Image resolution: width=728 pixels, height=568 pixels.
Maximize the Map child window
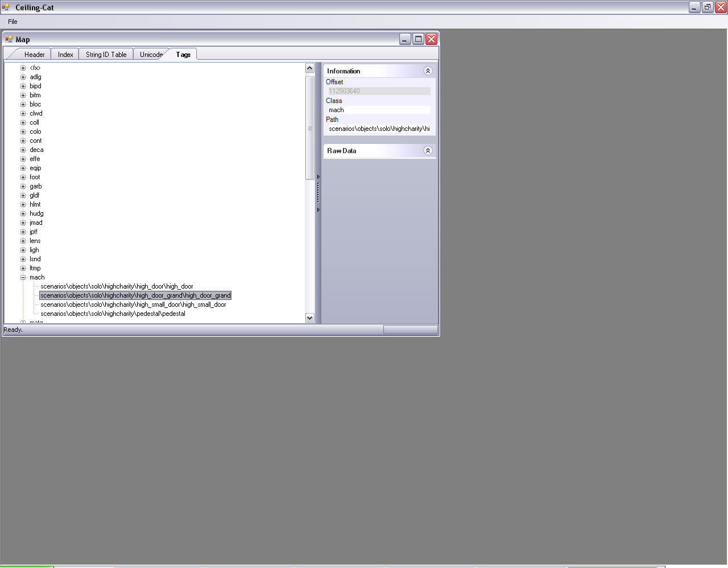pyautogui.click(x=418, y=39)
